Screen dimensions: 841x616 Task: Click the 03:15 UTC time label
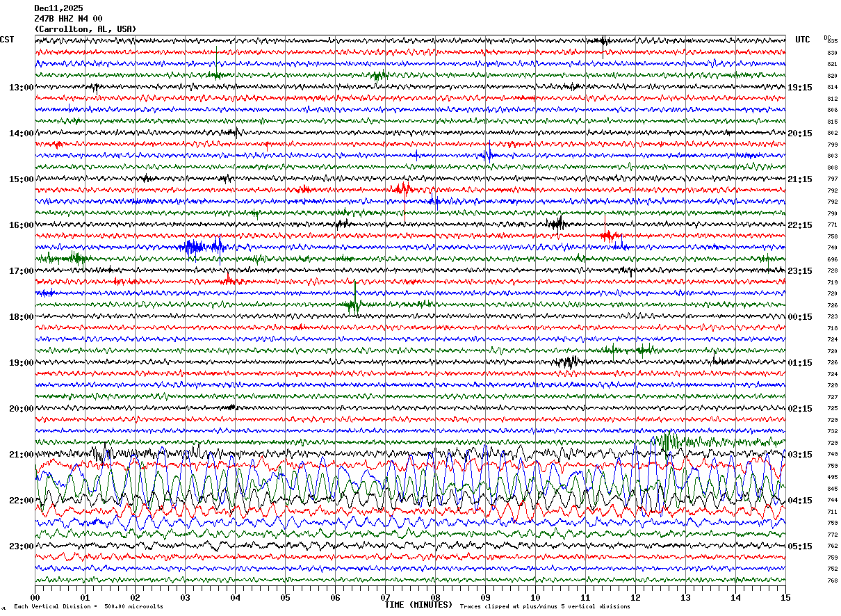800,455
